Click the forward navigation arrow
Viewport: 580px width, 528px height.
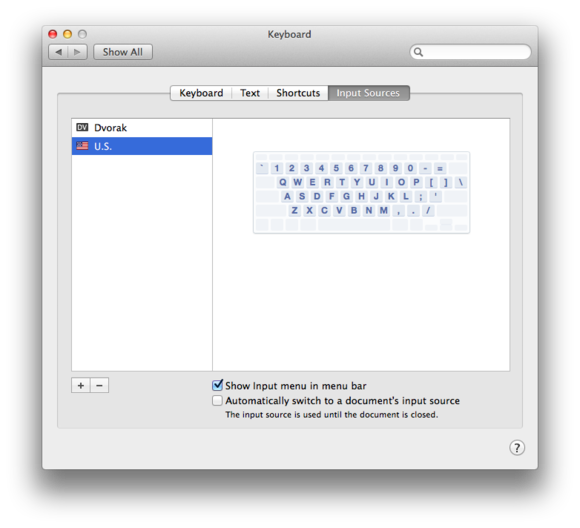pyautogui.click(x=77, y=52)
